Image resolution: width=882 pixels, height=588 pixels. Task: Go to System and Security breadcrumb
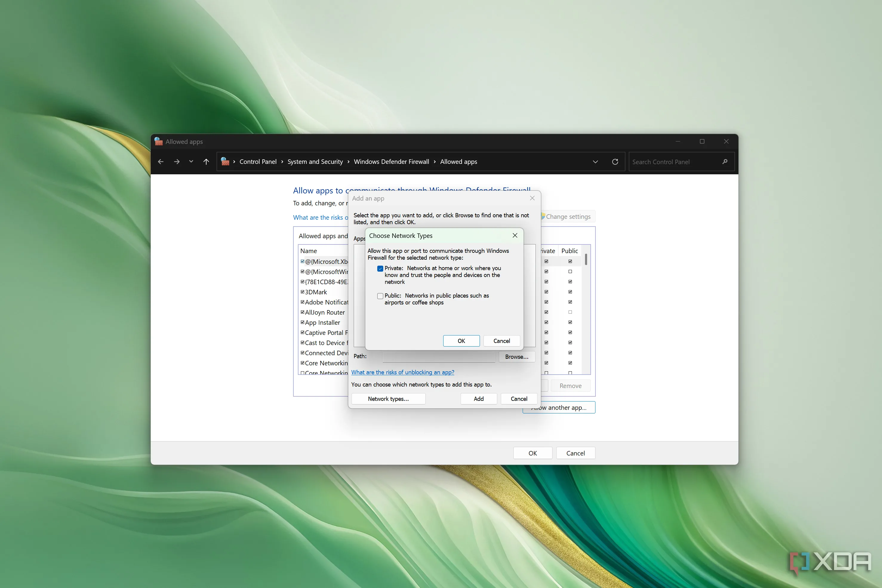pos(315,161)
